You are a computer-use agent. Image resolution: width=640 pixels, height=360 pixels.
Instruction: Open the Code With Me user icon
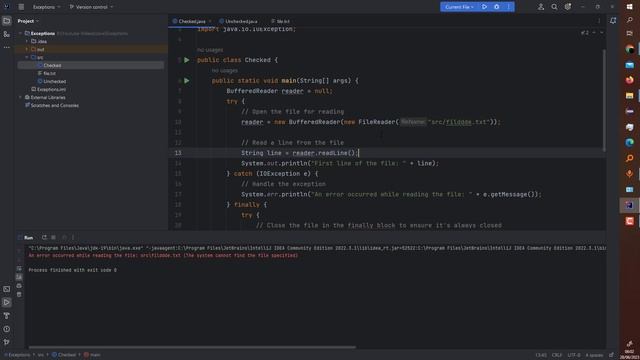541,7
